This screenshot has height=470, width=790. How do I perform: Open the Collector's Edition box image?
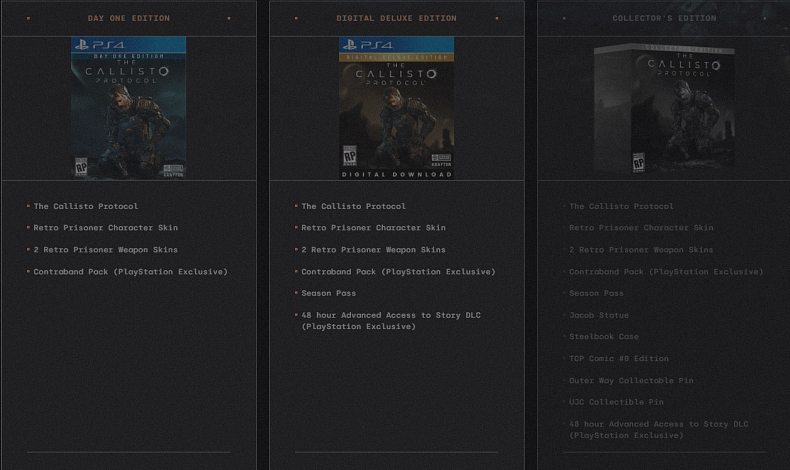click(664, 108)
